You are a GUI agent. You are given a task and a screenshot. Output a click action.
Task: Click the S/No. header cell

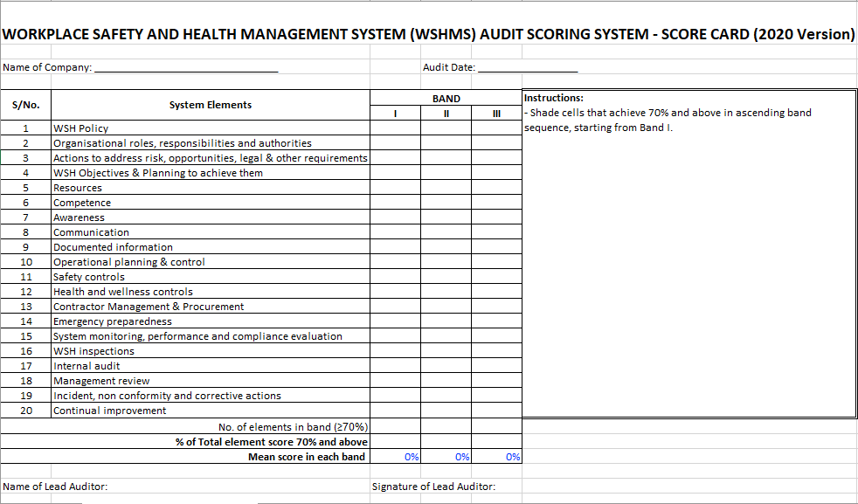point(26,105)
